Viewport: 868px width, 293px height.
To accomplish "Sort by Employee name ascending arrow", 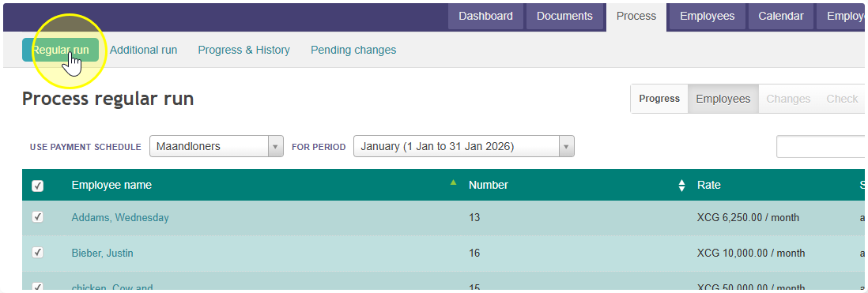I will [454, 182].
